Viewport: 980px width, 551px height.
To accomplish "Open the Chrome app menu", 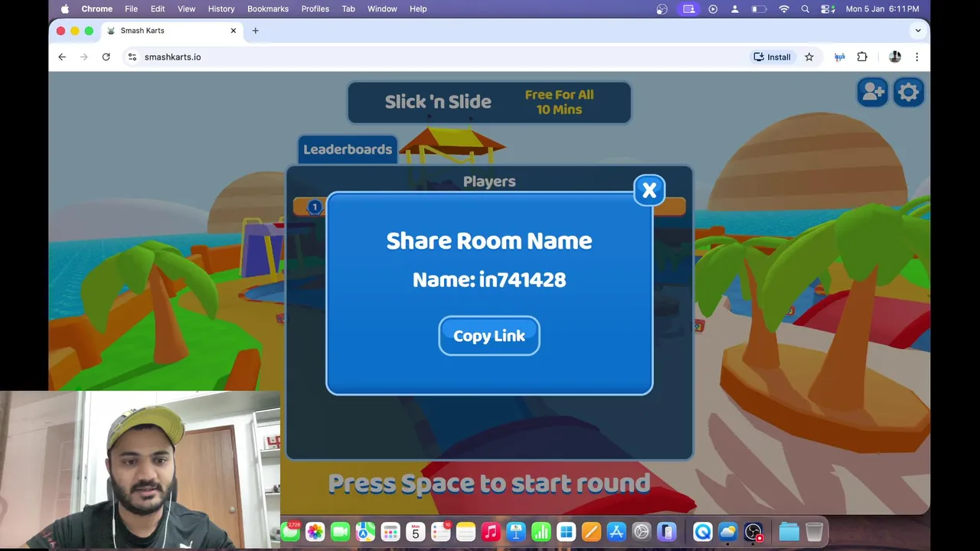I will point(97,9).
